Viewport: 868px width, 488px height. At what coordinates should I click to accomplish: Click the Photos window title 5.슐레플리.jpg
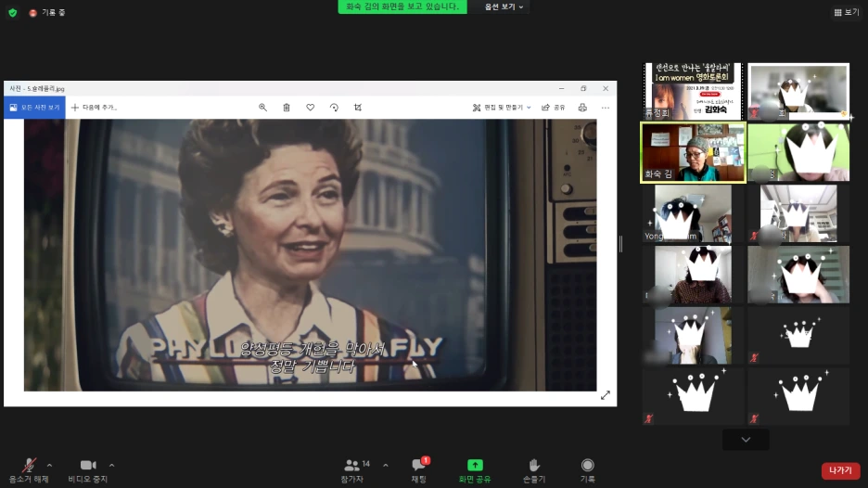[x=37, y=89]
